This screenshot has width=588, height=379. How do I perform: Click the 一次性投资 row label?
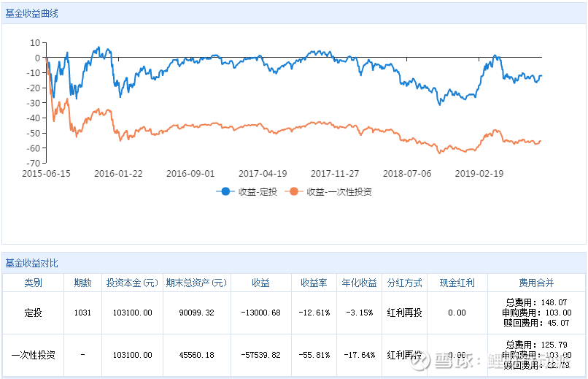pos(33,355)
